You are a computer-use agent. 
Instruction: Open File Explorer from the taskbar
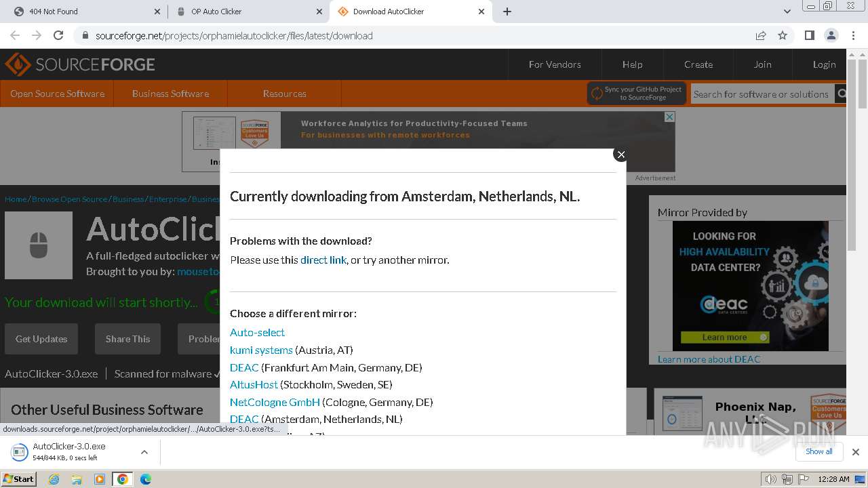click(x=77, y=479)
